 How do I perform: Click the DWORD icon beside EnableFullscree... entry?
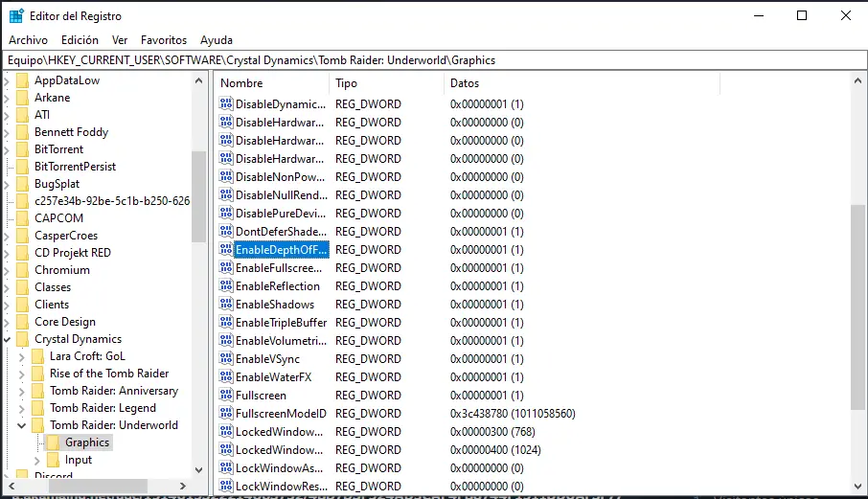226,268
